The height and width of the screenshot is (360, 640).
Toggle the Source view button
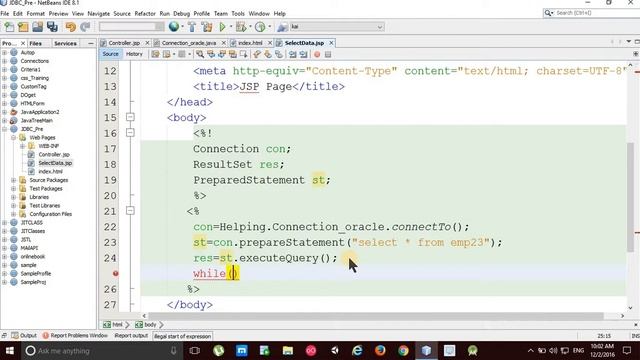click(110, 54)
